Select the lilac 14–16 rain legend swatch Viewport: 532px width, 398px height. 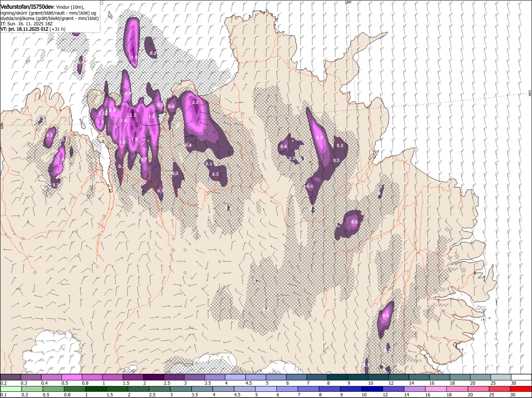(415, 389)
